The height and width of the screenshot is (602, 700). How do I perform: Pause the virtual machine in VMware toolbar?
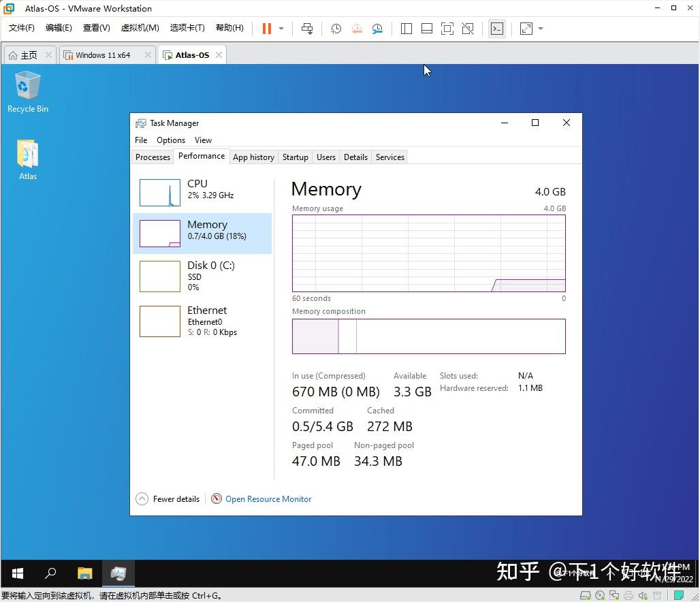[266, 29]
